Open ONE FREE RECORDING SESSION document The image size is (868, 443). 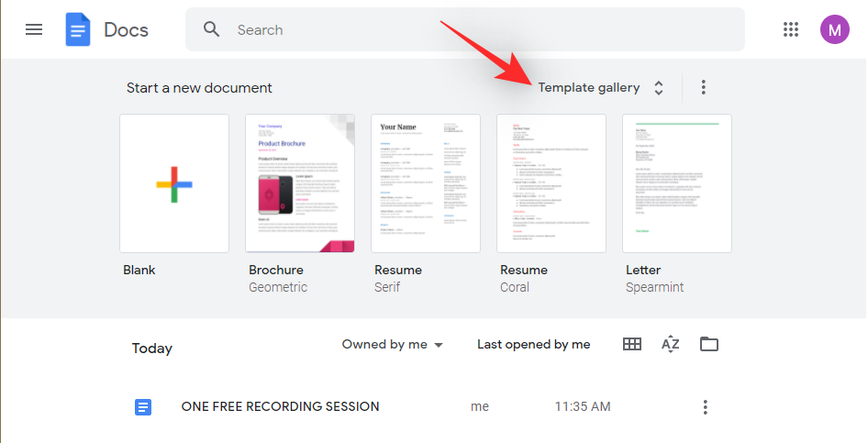pos(280,406)
